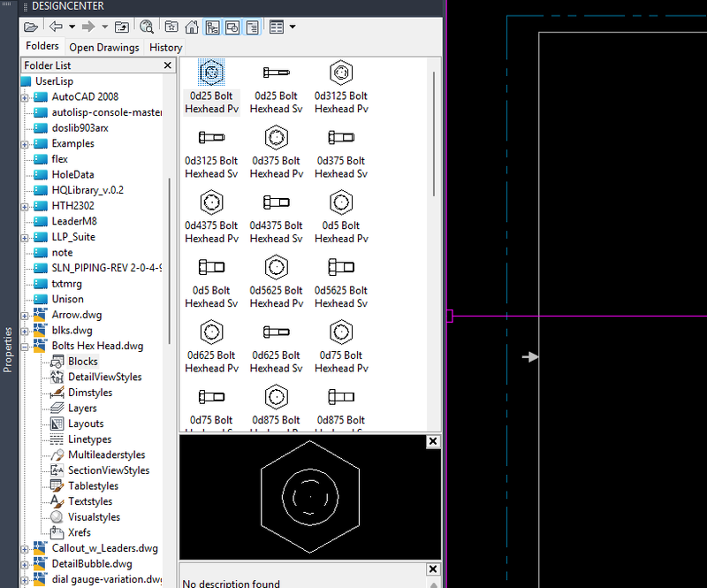Toggle the Preview pane button
Viewport: 707px width, 588px height.
pyautogui.click(x=233, y=27)
